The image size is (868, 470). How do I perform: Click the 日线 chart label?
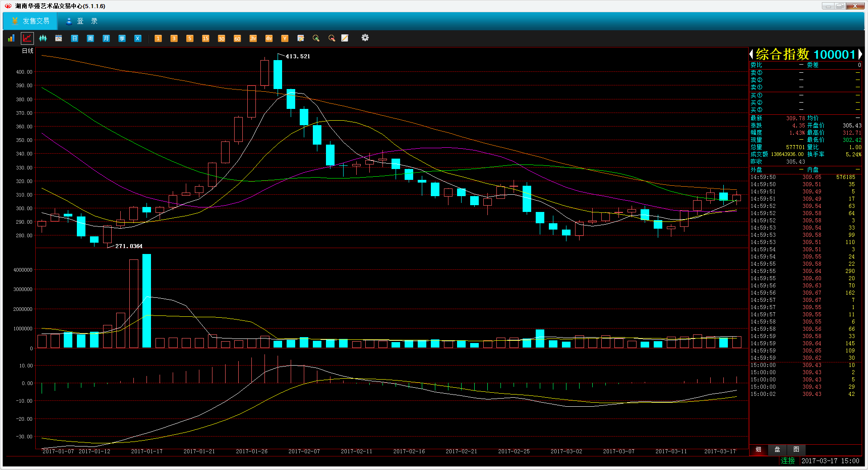point(28,51)
